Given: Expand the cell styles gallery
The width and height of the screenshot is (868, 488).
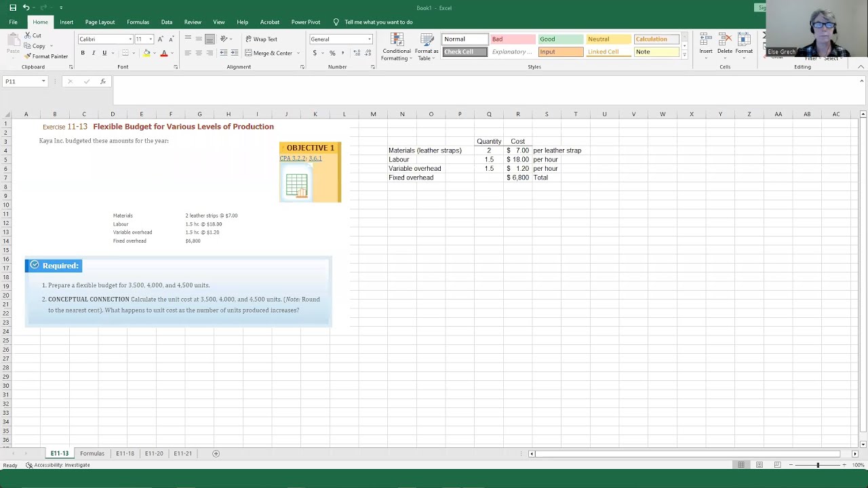Looking at the screenshot, I should [x=684, y=55].
